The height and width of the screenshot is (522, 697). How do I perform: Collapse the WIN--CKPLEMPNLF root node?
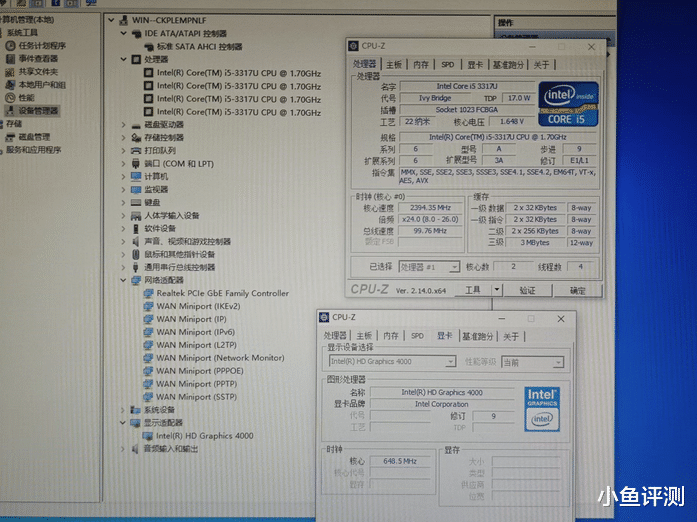pyautogui.click(x=112, y=20)
